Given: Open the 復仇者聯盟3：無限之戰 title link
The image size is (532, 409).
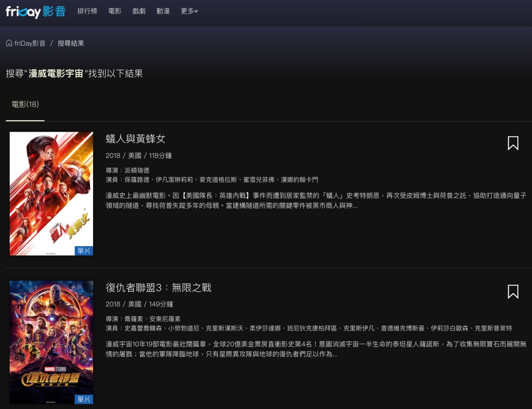Looking at the screenshot, I should 159,288.
